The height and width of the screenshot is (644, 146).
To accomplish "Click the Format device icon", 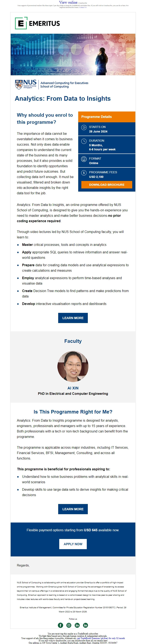I will (x=84, y=159).
